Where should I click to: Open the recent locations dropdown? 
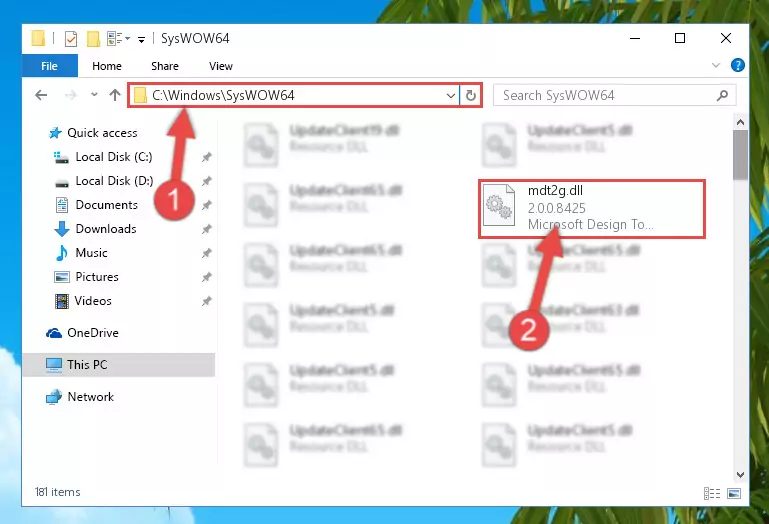coord(94,95)
